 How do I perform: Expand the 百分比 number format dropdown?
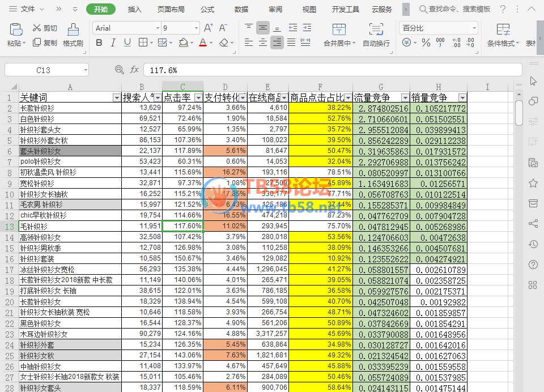[474, 28]
